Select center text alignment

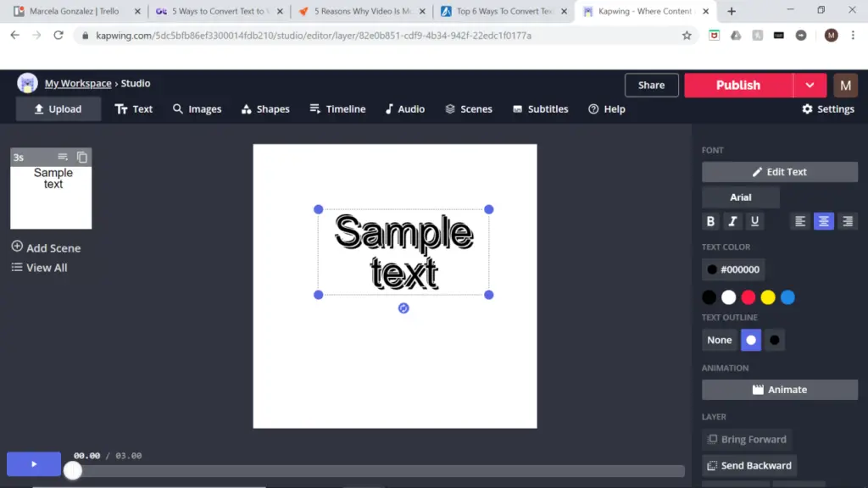823,221
